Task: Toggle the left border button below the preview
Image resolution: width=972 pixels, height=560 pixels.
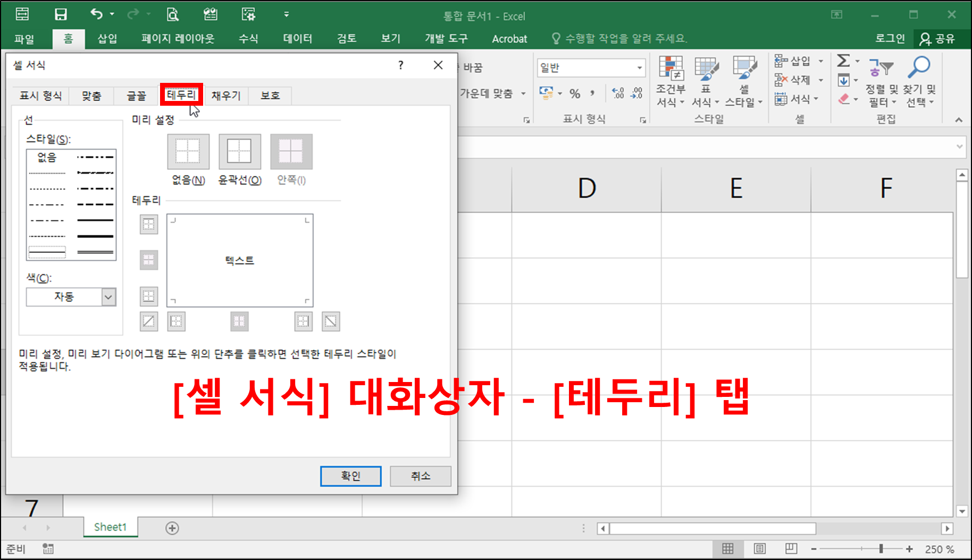Action: pyautogui.click(x=176, y=321)
